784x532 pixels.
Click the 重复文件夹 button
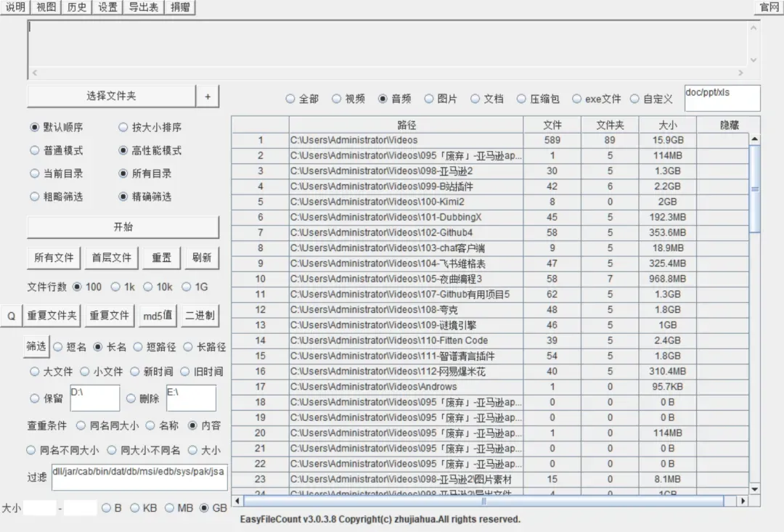(52, 316)
